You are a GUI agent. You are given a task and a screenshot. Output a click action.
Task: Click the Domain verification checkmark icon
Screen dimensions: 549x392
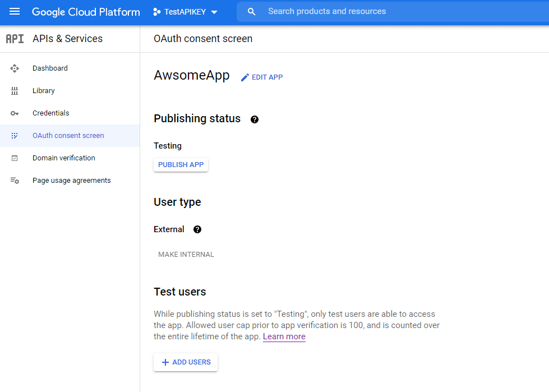(x=14, y=158)
